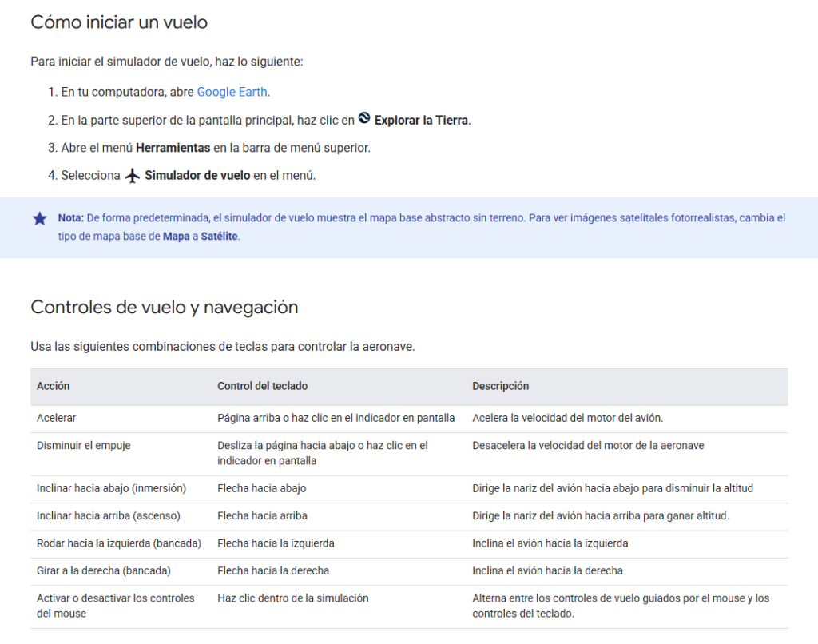
Task: Click the Explorar la Tierra globe icon
Action: [x=364, y=118]
